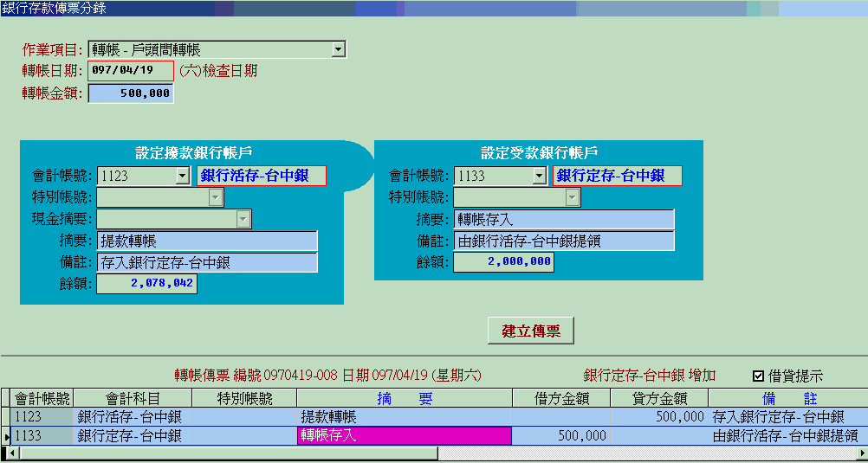Click the 特別帳號 column header in grid
This screenshot has width=868, height=463.
[x=244, y=398]
